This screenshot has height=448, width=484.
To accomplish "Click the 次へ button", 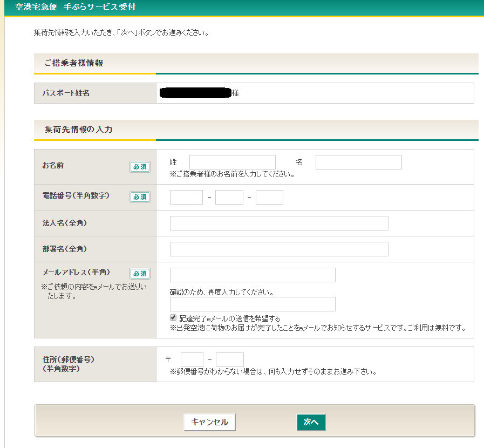I will click(x=311, y=422).
